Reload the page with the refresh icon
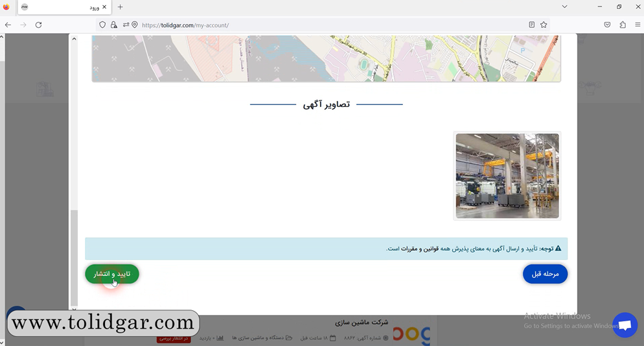This screenshot has width=644, height=346. 39,25
